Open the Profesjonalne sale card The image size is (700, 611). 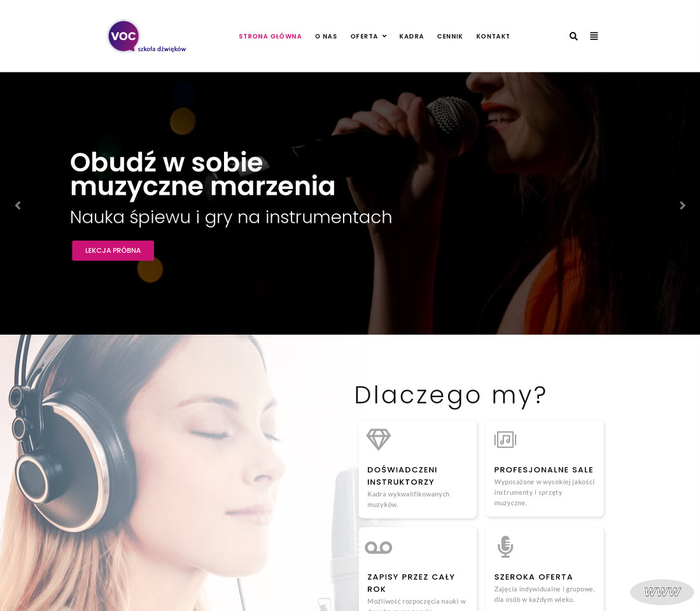tap(545, 468)
